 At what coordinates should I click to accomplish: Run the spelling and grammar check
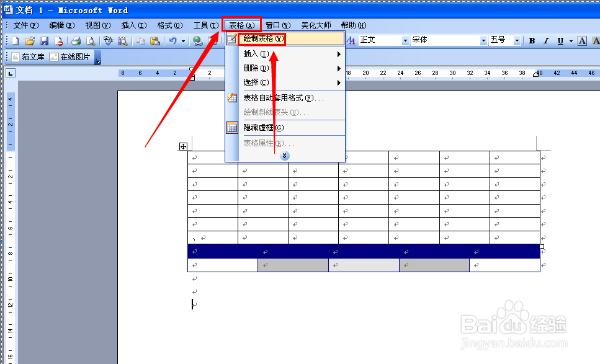(107, 40)
